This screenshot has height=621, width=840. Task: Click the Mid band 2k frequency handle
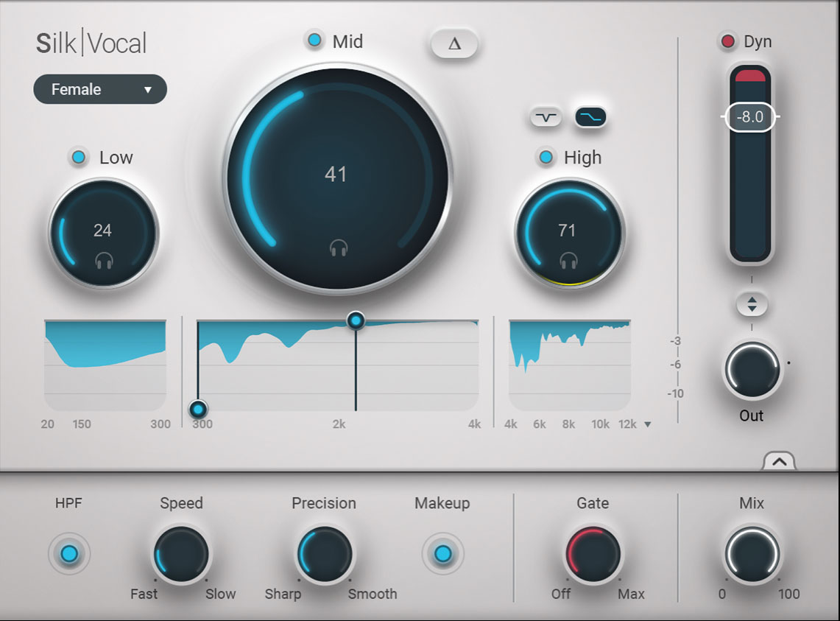pyautogui.click(x=356, y=320)
